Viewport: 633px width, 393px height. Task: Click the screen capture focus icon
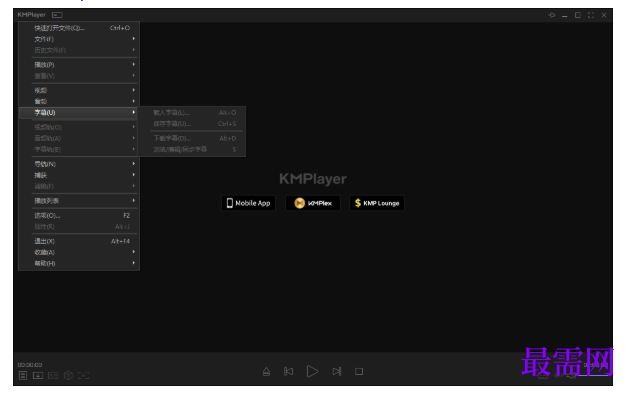point(84,376)
